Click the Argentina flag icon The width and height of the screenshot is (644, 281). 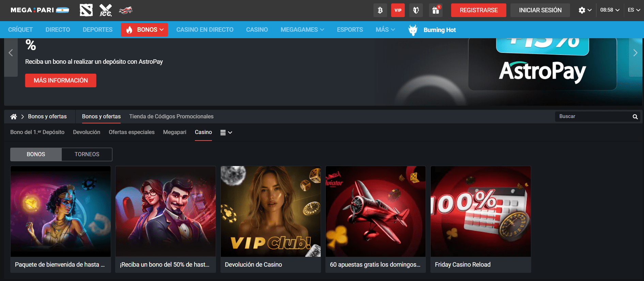point(62,10)
